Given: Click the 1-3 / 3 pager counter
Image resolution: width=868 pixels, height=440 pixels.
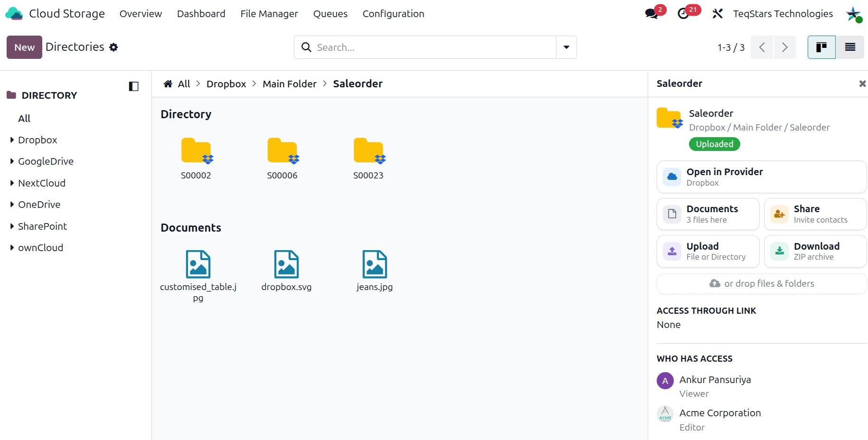Looking at the screenshot, I should point(731,47).
